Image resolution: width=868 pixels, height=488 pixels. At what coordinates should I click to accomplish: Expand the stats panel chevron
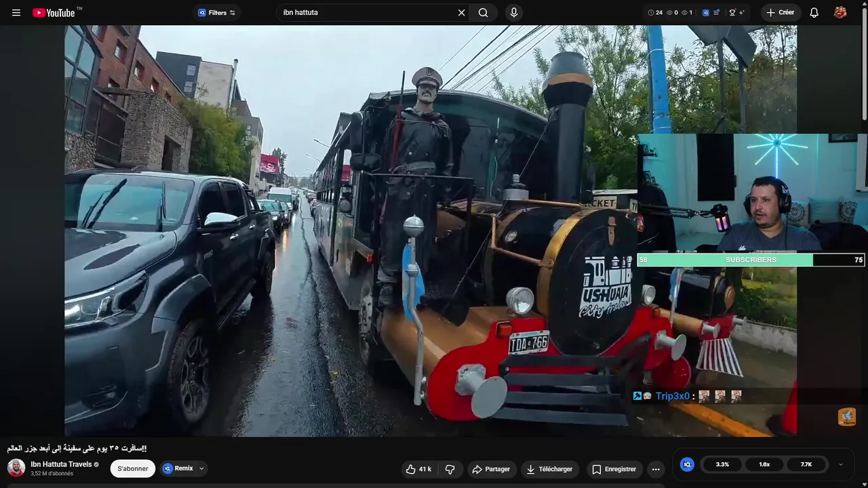[841, 464]
